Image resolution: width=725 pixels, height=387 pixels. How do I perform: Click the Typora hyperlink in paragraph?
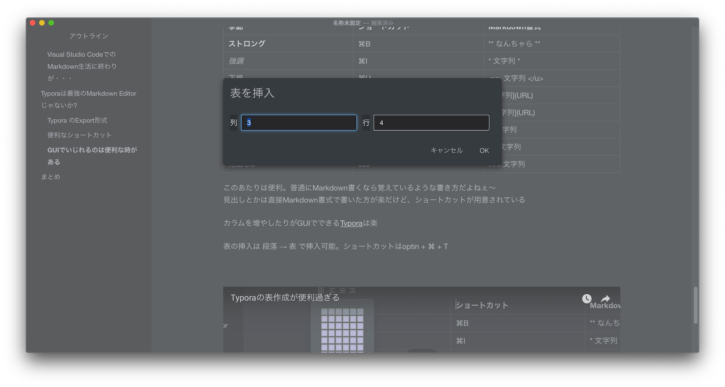pos(351,223)
